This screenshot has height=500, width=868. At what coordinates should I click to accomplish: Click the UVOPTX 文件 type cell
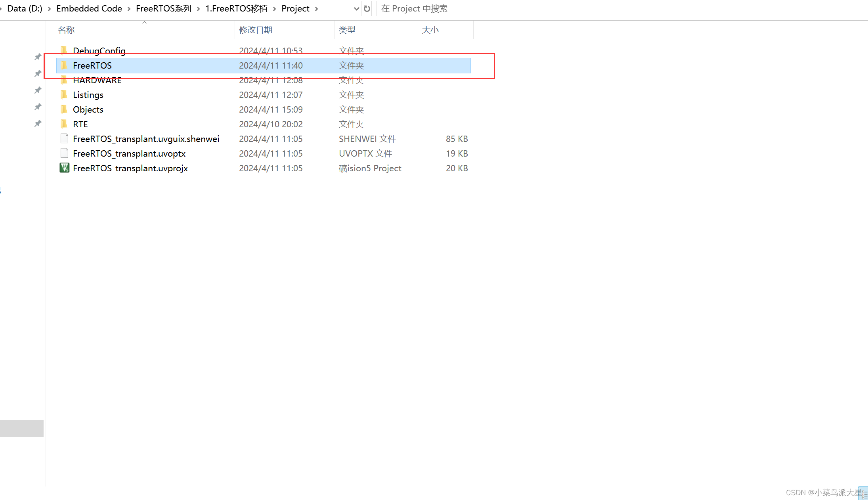(x=365, y=153)
